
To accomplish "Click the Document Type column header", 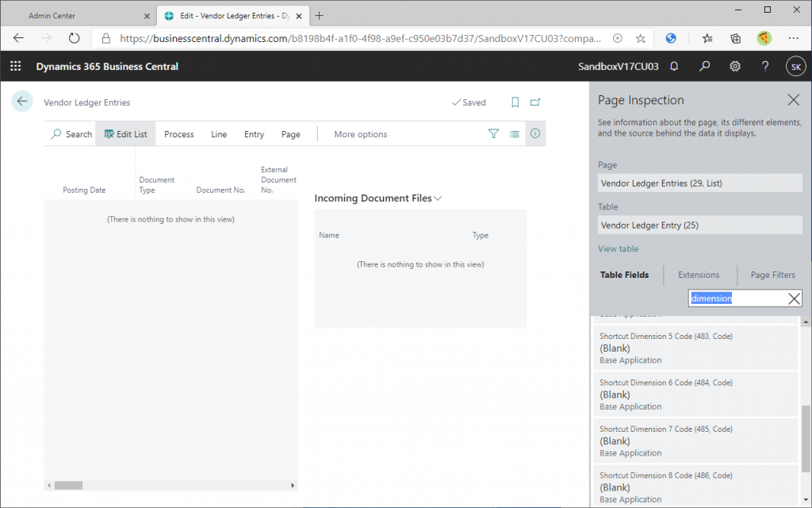I will pos(156,184).
